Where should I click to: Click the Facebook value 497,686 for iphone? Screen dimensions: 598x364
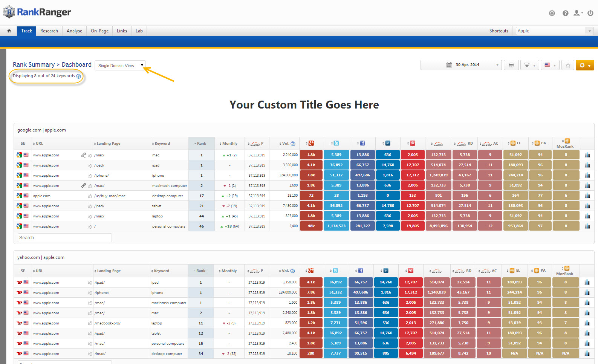[x=362, y=175]
